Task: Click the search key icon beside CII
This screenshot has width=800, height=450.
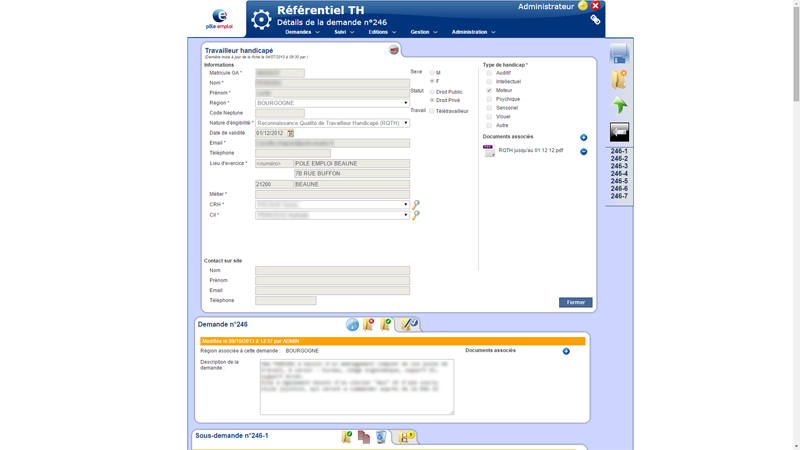Action: pos(416,215)
